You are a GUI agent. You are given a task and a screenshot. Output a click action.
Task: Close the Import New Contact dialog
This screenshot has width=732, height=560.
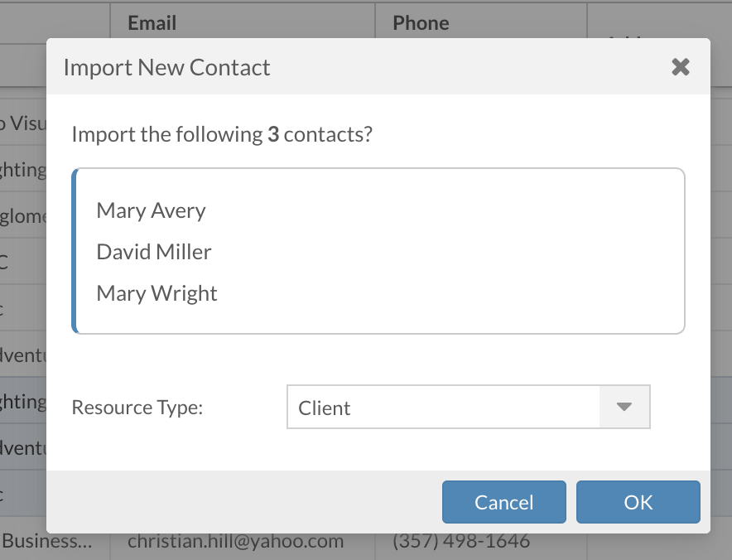(x=681, y=67)
